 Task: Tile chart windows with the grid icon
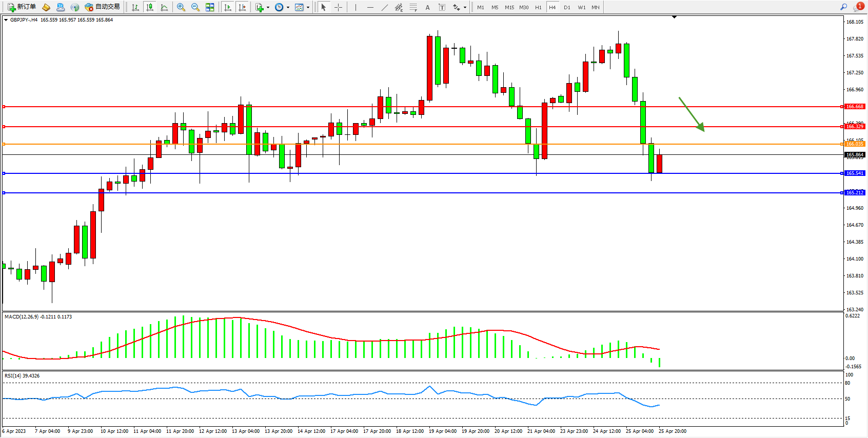[210, 7]
